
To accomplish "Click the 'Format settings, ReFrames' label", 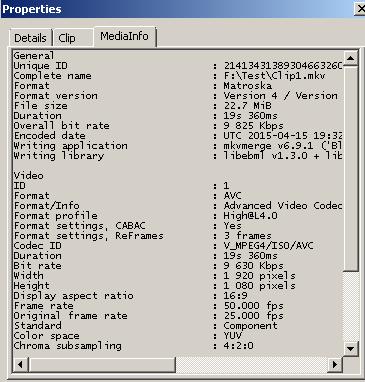I will point(88,236).
